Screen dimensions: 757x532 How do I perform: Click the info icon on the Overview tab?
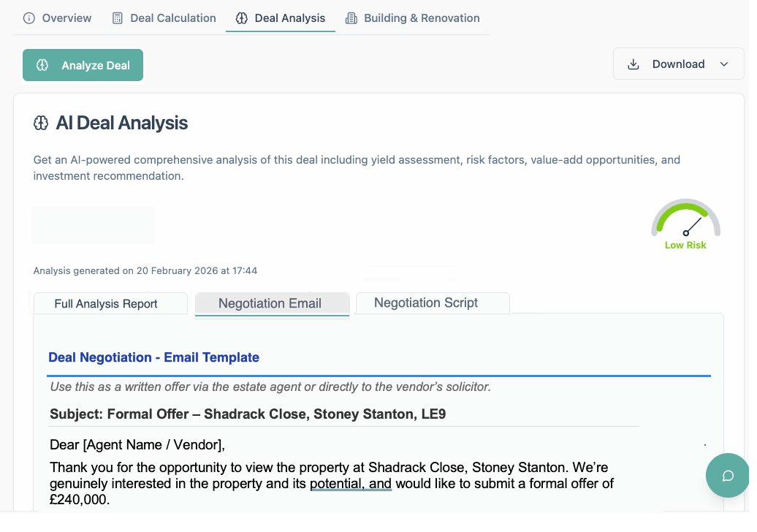click(x=29, y=18)
